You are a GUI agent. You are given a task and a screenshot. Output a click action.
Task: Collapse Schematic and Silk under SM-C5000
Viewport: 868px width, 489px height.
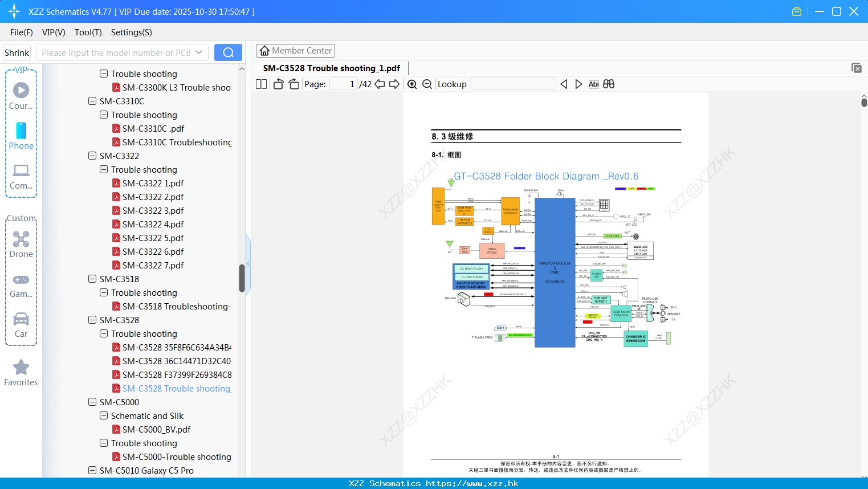(104, 415)
